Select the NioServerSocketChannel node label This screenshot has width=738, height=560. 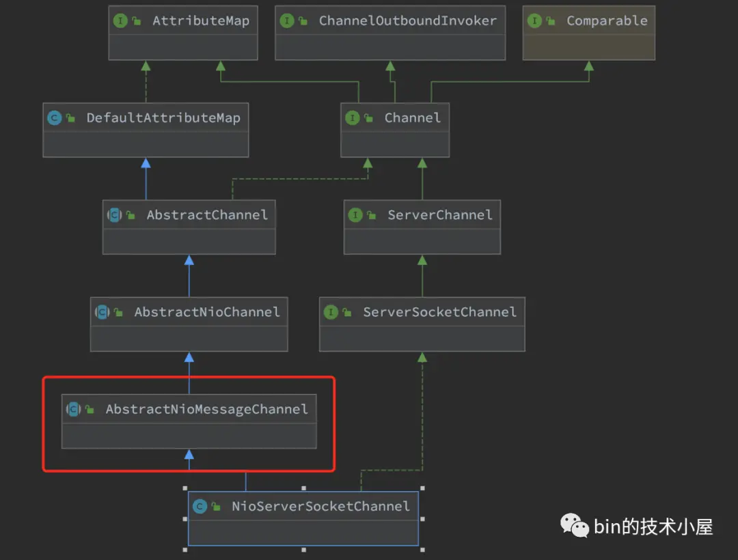[x=320, y=507]
